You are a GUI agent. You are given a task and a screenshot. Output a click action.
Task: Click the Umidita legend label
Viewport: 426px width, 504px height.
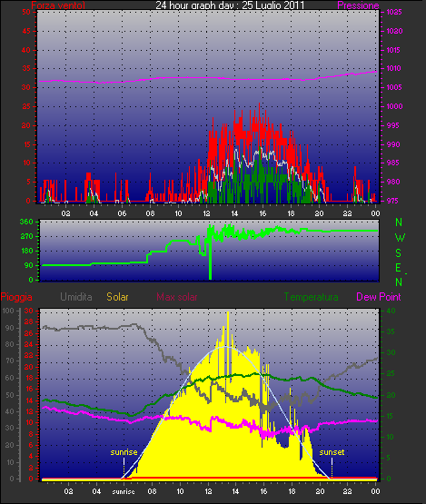(76, 297)
